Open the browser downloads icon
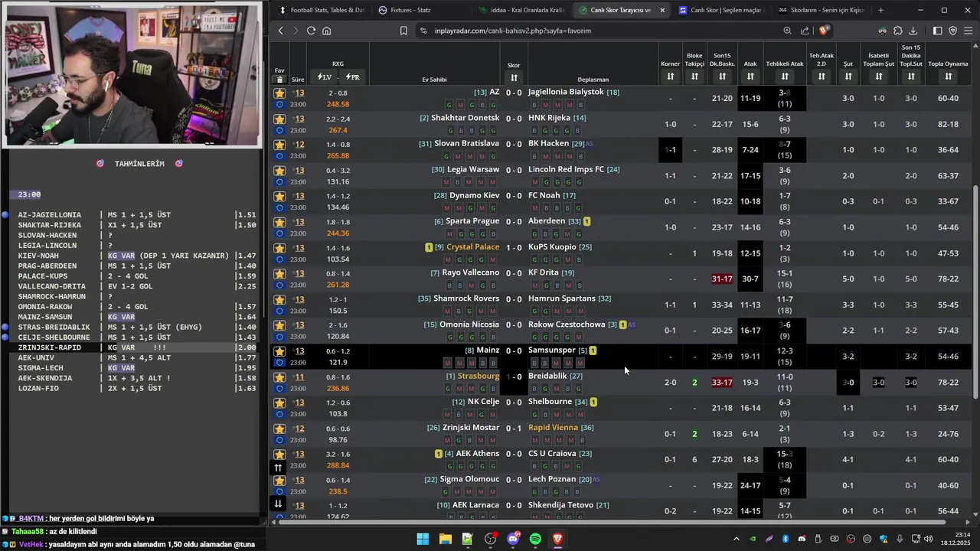Viewport: 980px width, 551px height. pyautogui.click(x=913, y=31)
